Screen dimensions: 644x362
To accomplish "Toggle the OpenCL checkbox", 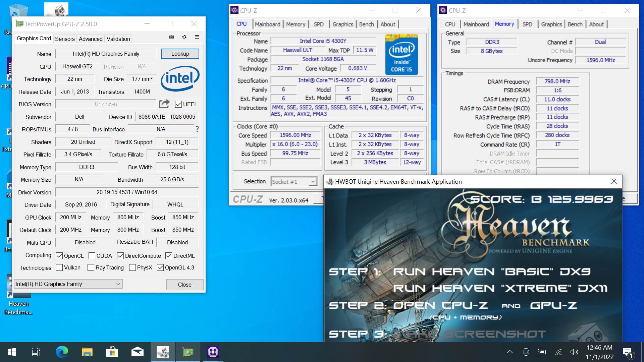I will coord(59,256).
